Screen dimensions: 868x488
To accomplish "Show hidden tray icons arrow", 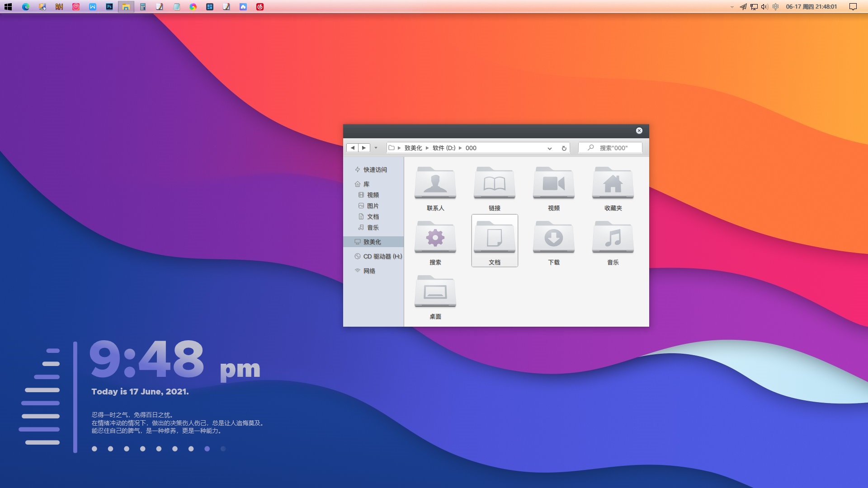I will click(732, 7).
